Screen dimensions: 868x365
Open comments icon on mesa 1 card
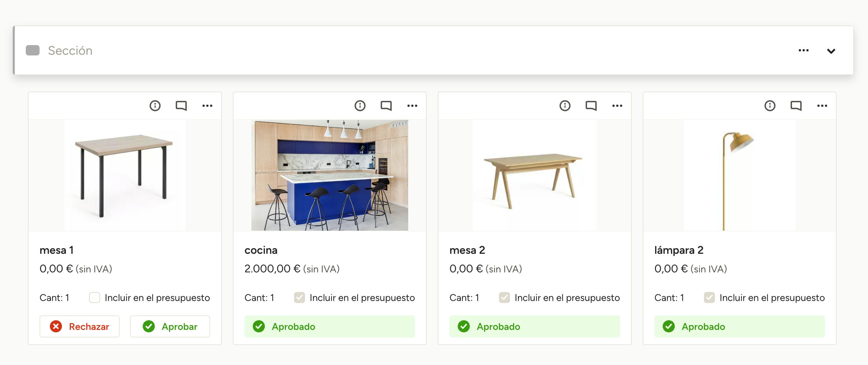pyautogui.click(x=181, y=106)
